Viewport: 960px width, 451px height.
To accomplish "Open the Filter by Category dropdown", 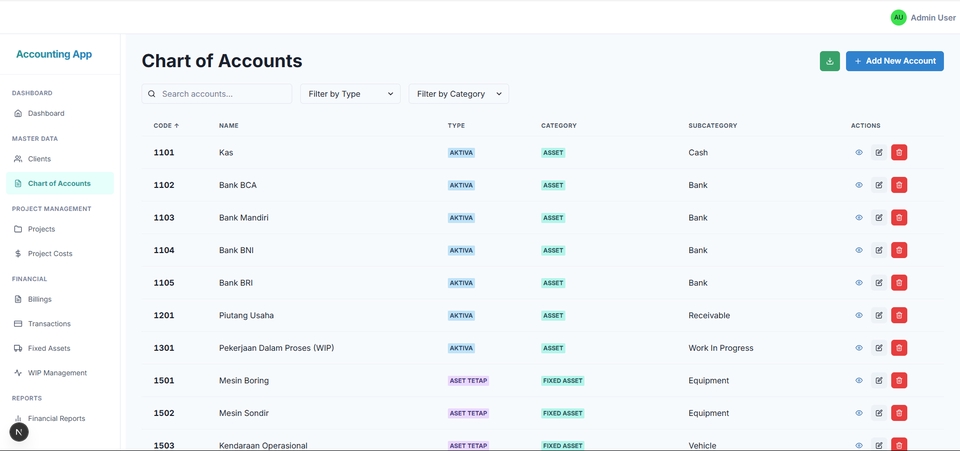I will tap(459, 94).
